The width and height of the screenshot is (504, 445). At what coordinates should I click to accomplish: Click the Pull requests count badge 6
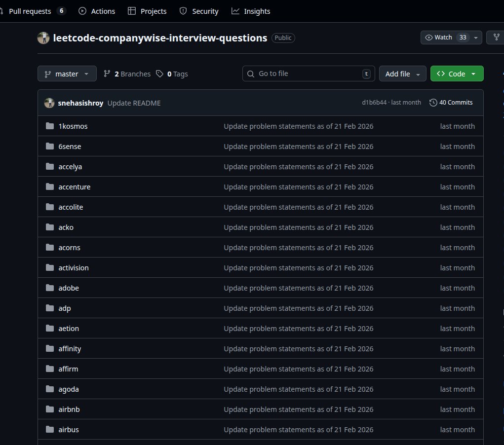click(x=61, y=11)
